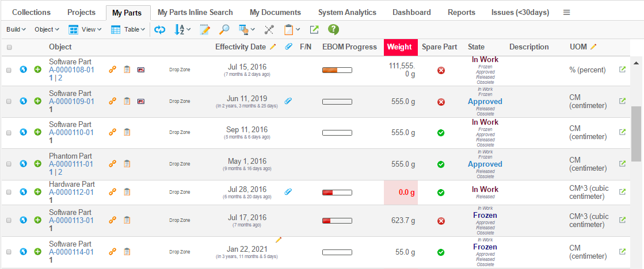Image resolution: width=644 pixels, height=269 pixels.
Task: Click the green plus icon for A-0000110-01
Action: [x=37, y=132]
